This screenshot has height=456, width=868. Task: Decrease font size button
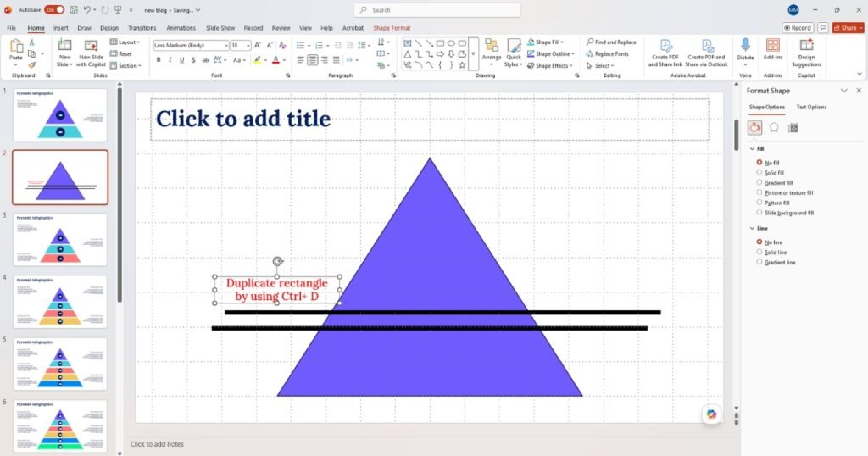pos(270,46)
